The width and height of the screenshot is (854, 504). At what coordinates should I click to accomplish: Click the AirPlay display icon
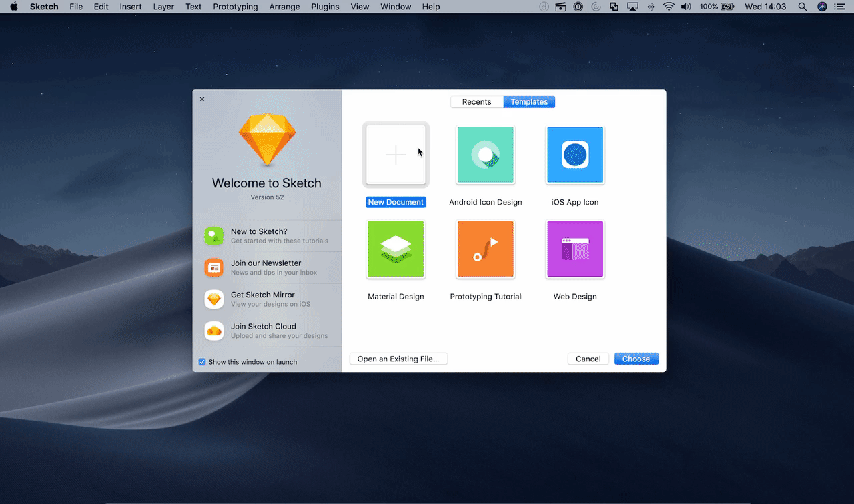pyautogui.click(x=632, y=7)
